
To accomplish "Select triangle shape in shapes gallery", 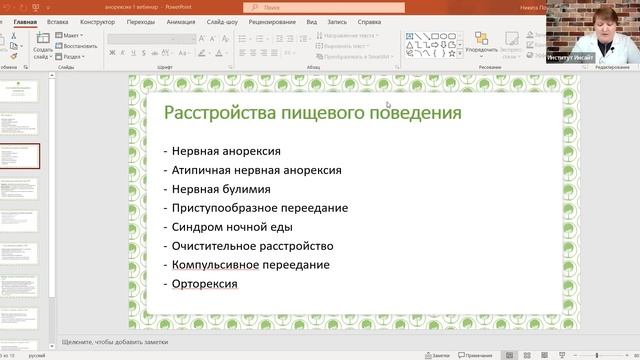I will [x=409, y=45].
